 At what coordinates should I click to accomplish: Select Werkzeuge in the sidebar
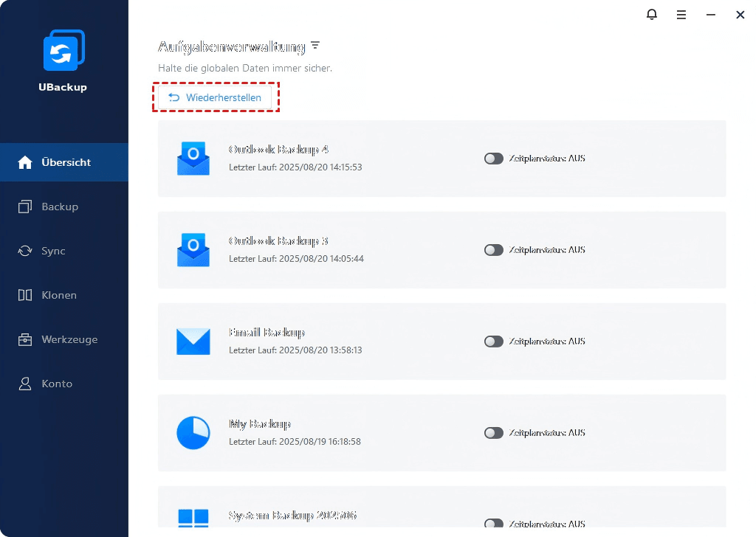pyautogui.click(x=69, y=339)
